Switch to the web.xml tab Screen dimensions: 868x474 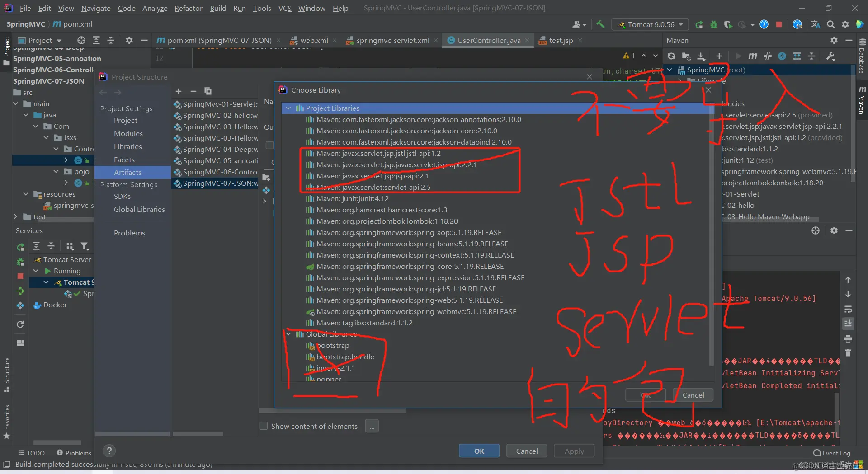coord(314,40)
